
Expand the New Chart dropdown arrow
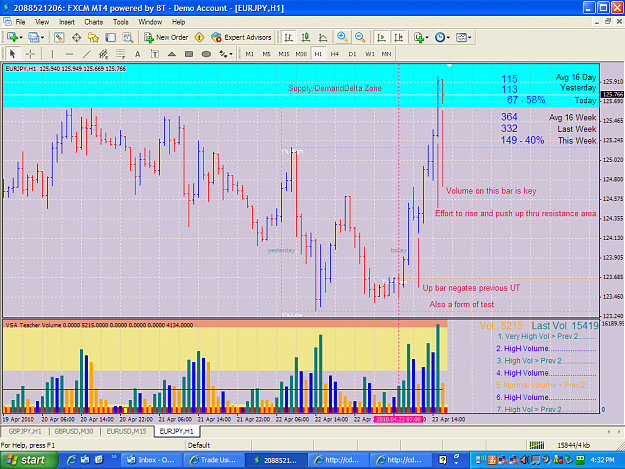click(x=21, y=37)
